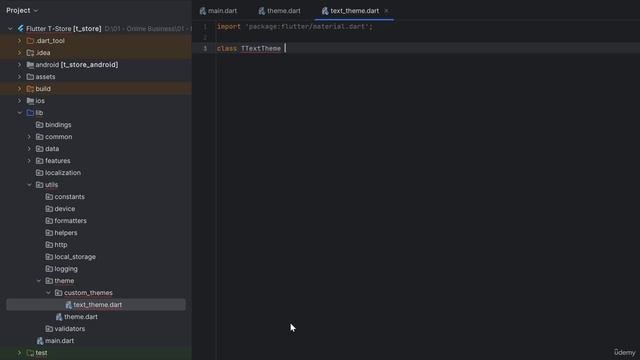
Task: Click the ios folder icon
Action: [30, 100]
